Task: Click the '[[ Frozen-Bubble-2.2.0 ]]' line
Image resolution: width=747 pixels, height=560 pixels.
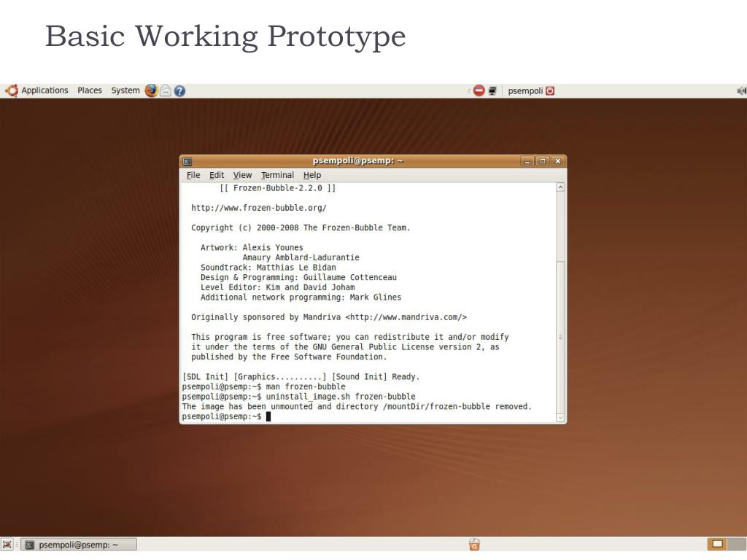Action: pos(277,188)
